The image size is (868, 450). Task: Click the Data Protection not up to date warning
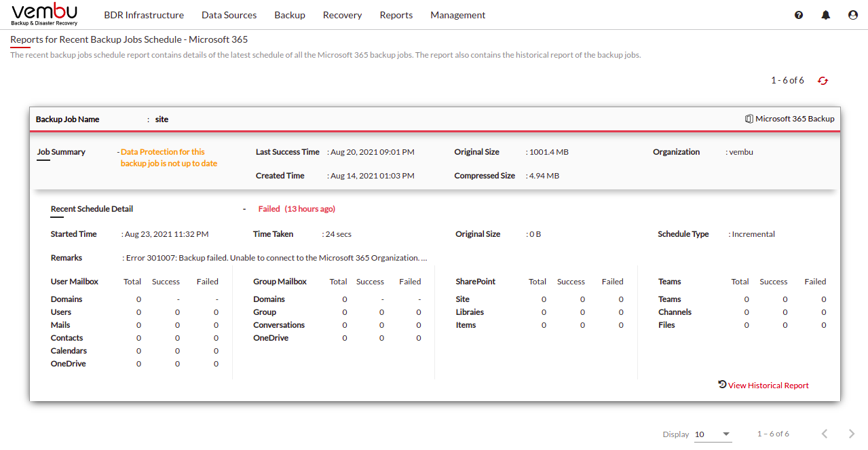[x=169, y=157]
